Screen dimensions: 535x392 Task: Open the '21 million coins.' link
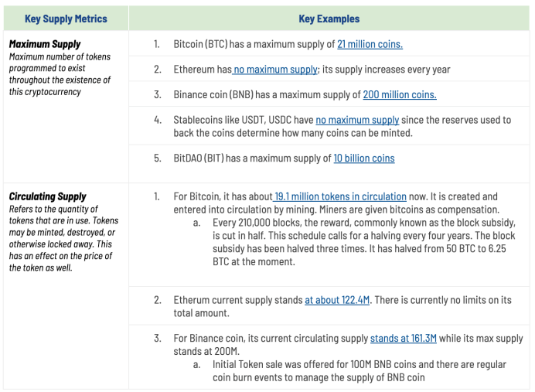(370, 44)
